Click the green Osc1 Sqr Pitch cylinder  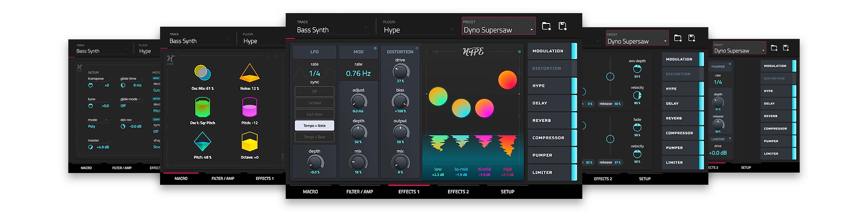coord(202,108)
